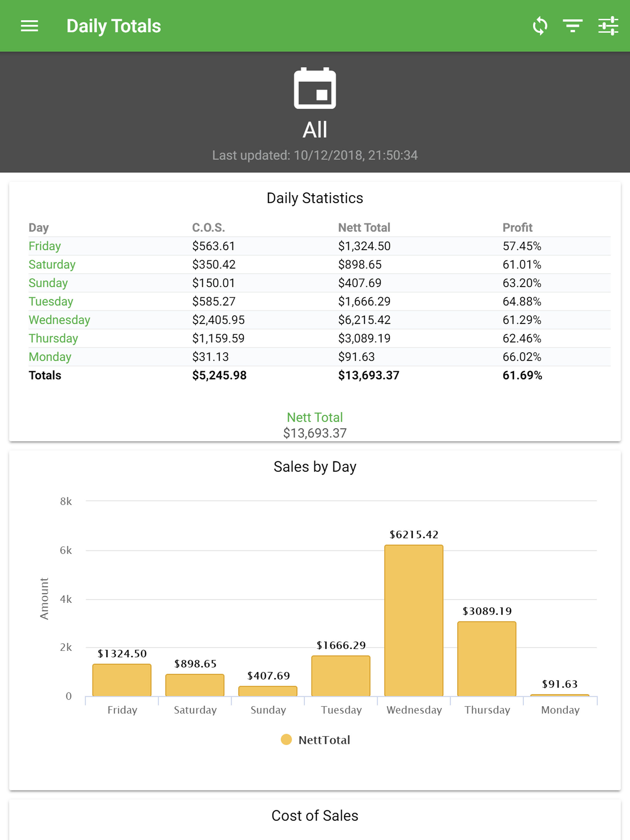Open the hamburger navigation menu
This screenshot has height=840, width=630.
29,26
